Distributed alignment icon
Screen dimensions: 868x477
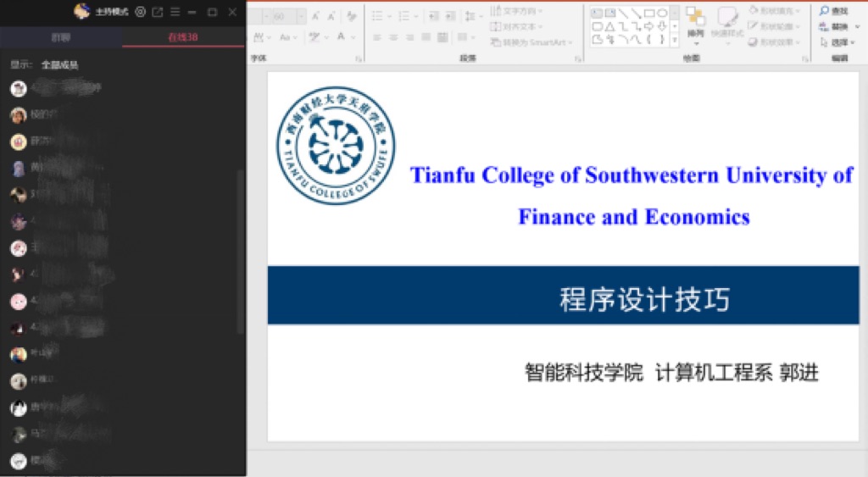point(442,37)
